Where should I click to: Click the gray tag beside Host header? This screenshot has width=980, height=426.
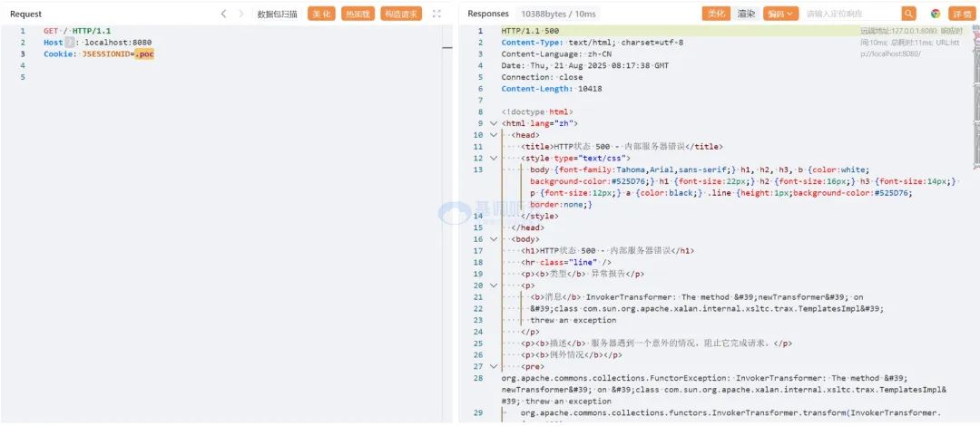point(69,43)
